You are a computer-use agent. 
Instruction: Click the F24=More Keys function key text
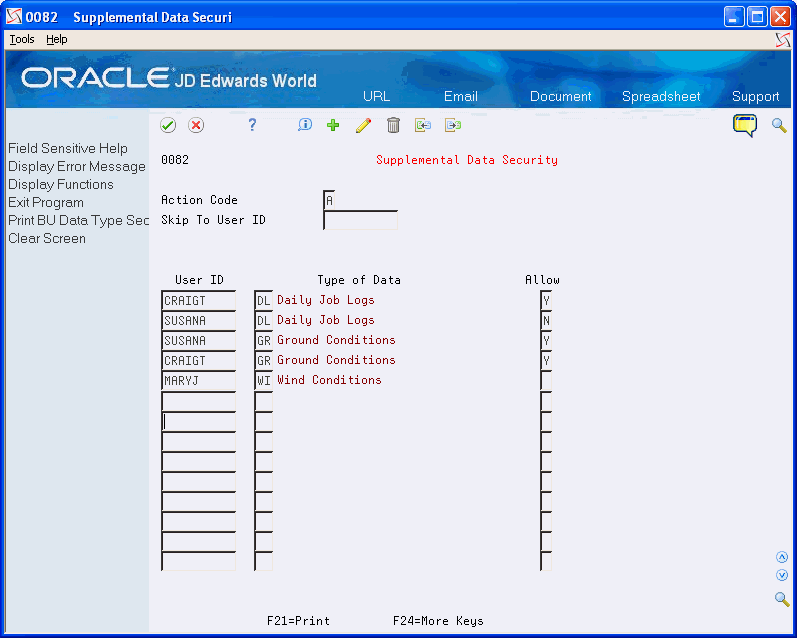coord(438,621)
